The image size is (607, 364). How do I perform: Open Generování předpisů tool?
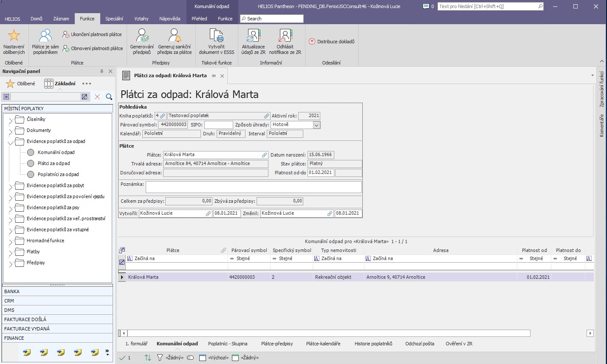[142, 36]
